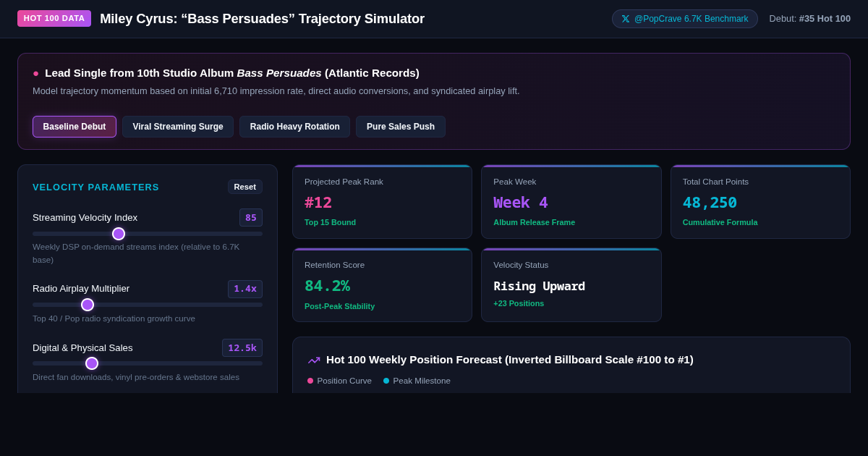Reset the velocity parameters
868x456 pixels.
(x=245, y=187)
